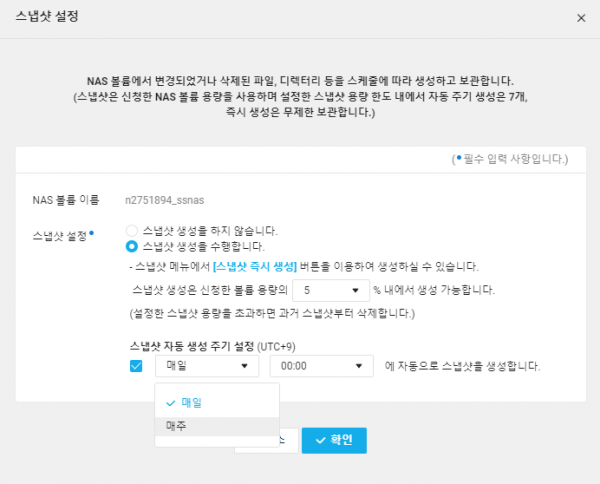Select '스냅샷 생성을 하지 않습니다' radio option
600x484 pixels.
coord(132,231)
